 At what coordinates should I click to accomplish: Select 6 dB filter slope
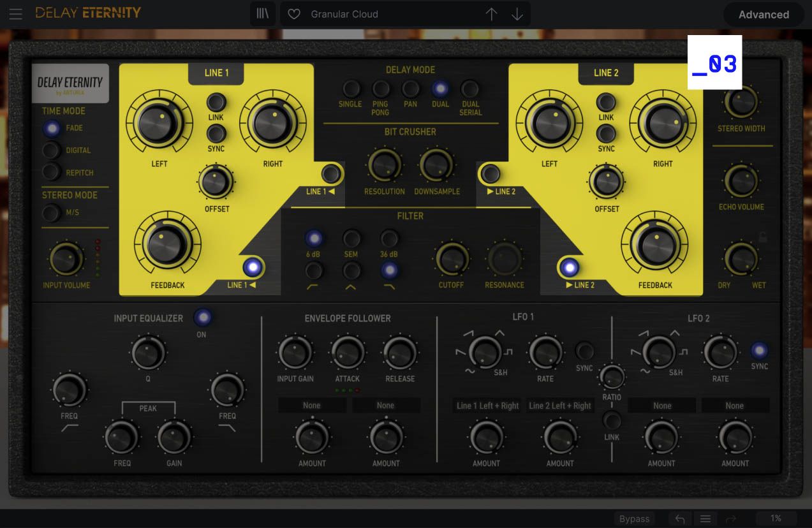point(314,238)
